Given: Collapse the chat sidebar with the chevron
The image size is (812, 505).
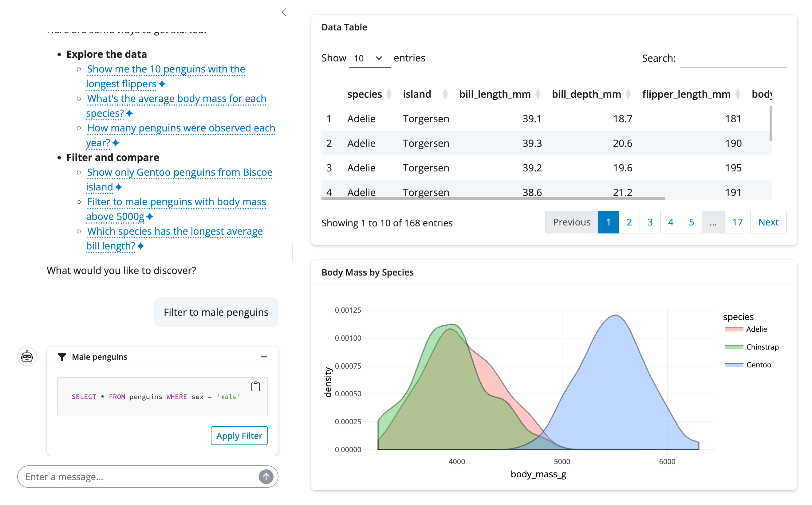Looking at the screenshot, I should click(284, 12).
